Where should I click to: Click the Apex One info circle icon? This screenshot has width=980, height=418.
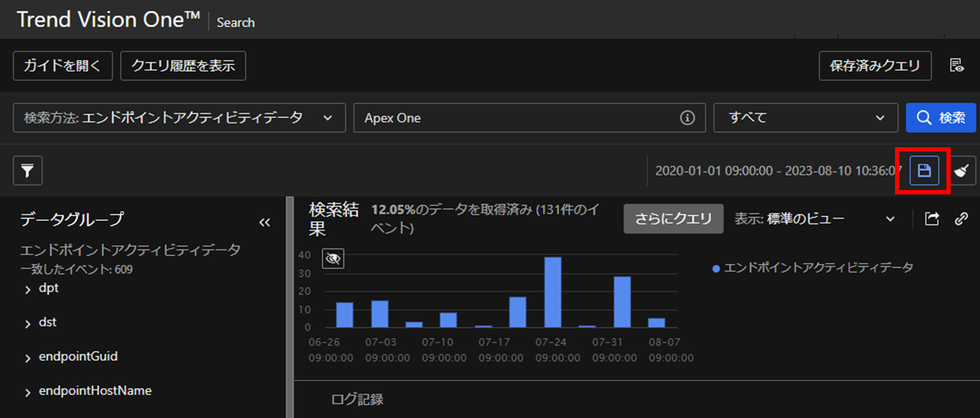[x=688, y=118]
